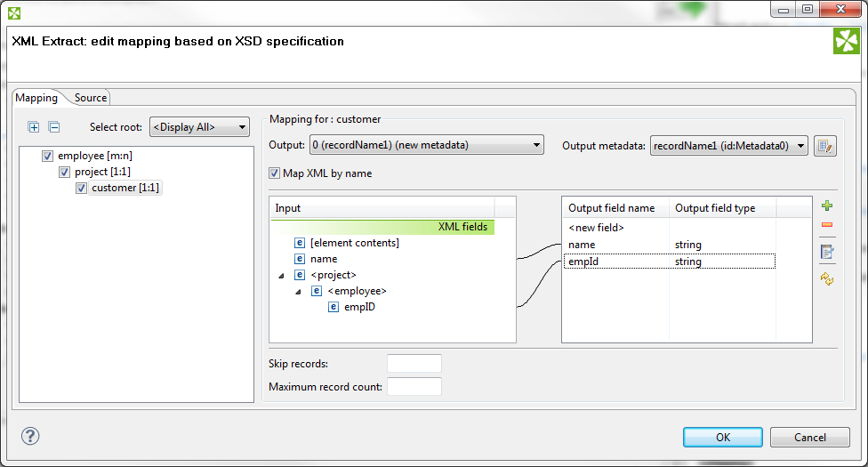Image resolution: width=868 pixels, height=467 pixels.
Task: Open the Select root dropdown
Action: (x=199, y=127)
